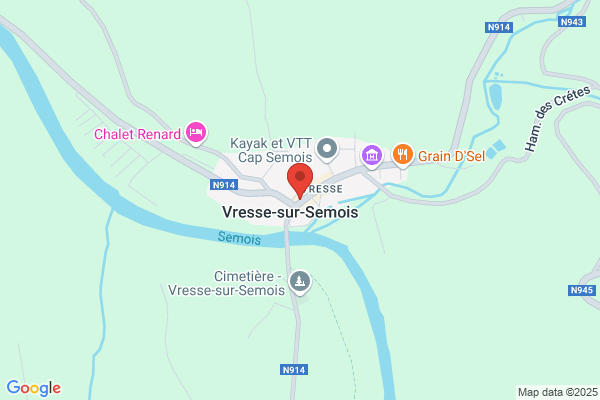Click the N945 road shield
Image resolution: width=600 pixels, height=400 pixels.
tap(582, 290)
